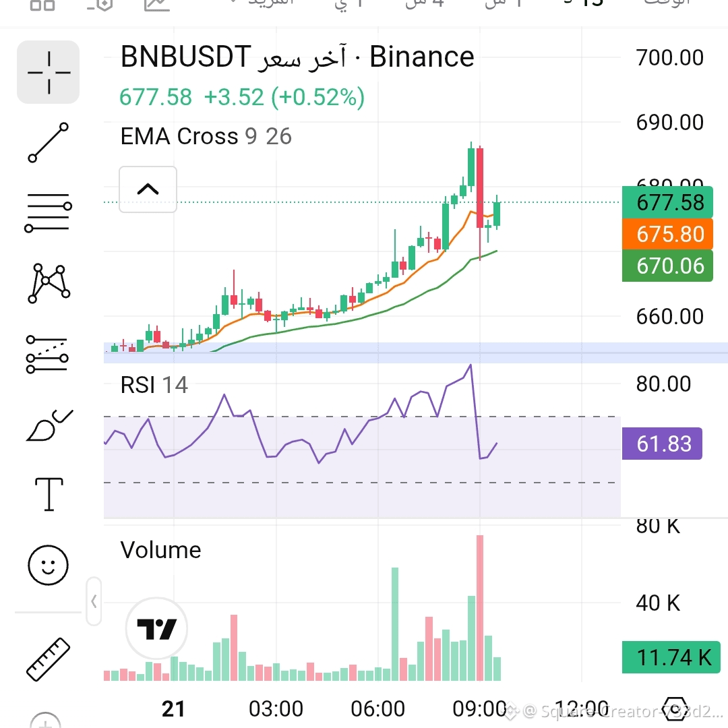Click the 06:00 time axis label

tap(377, 709)
